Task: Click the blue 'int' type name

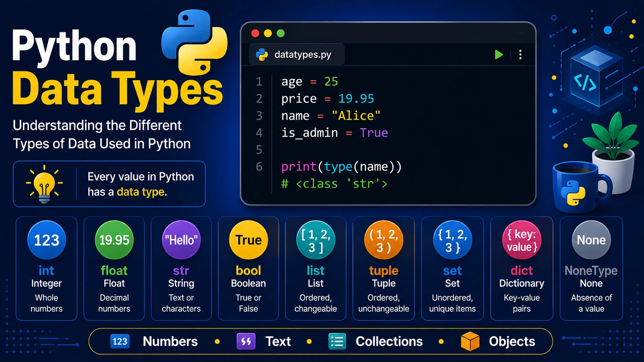Action: 46,270
